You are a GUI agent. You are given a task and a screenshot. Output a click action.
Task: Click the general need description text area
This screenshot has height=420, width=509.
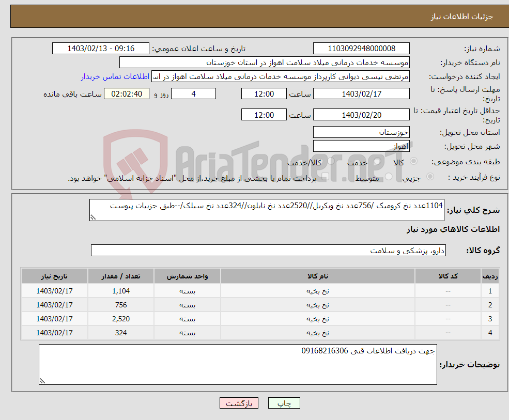tap(267, 210)
